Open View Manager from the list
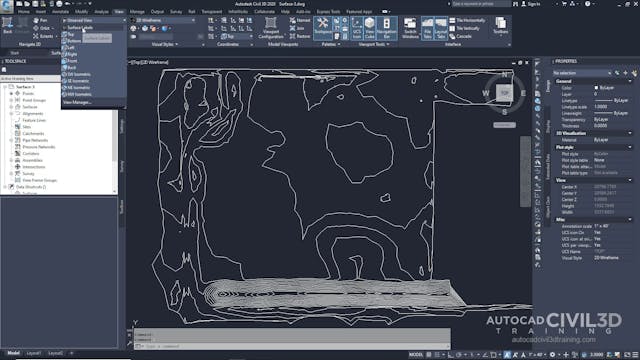This screenshot has width=640, height=360. (x=77, y=102)
